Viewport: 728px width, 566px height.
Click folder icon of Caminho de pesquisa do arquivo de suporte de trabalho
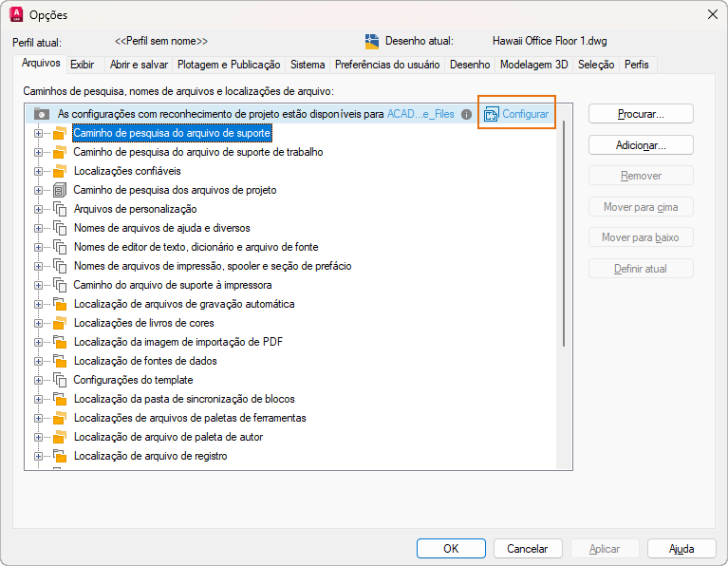click(60, 152)
